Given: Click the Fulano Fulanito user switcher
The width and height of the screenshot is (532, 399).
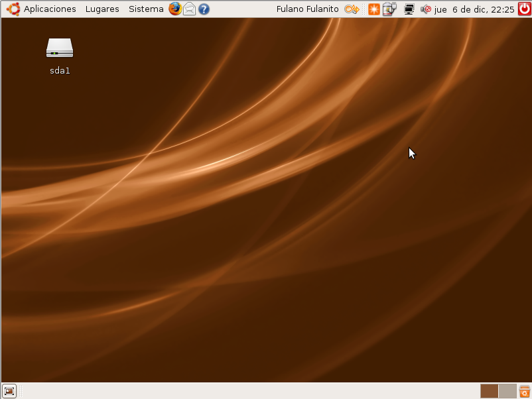Looking at the screenshot, I should (x=307, y=9).
